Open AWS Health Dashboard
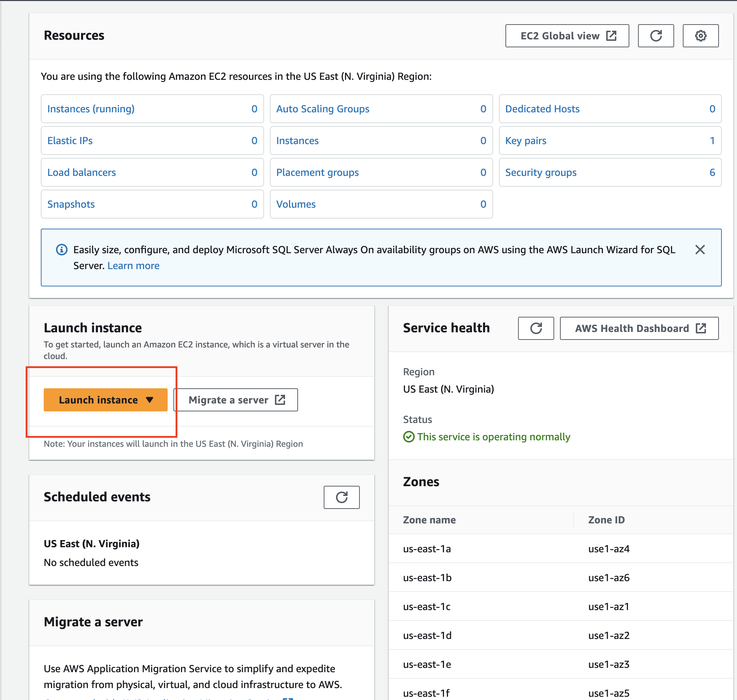The width and height of the screenshot is (737, 700). click(639, 328)
